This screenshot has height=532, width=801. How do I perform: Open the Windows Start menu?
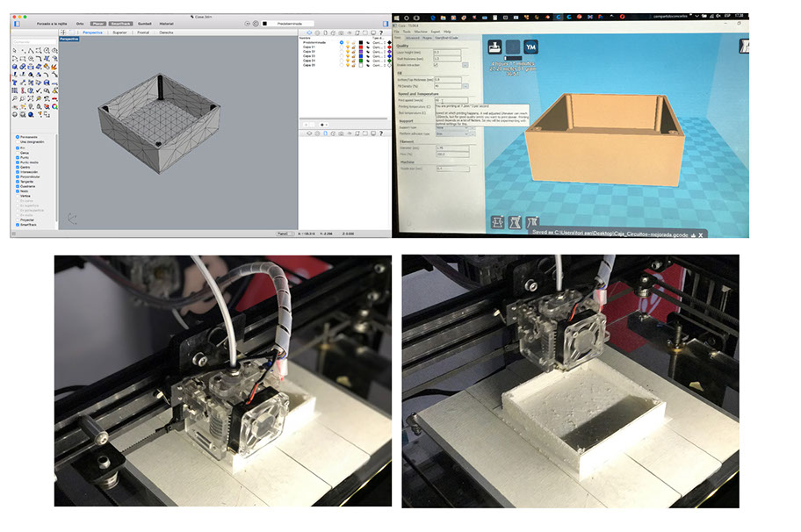[396, 18]
